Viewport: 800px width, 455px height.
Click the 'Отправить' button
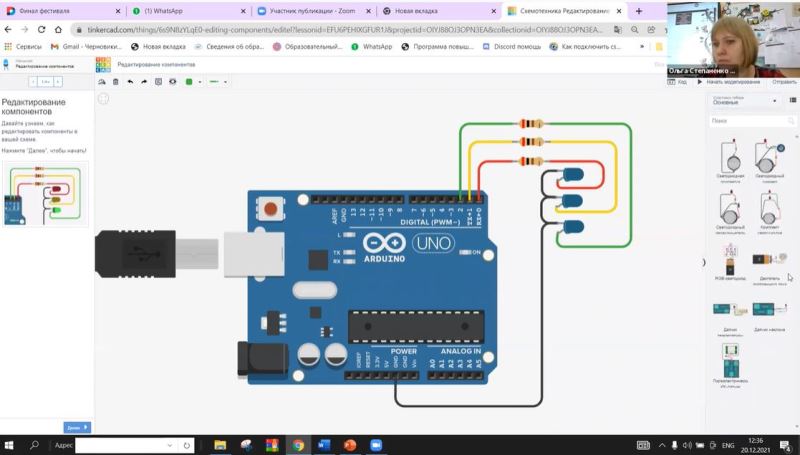(784, 82)
